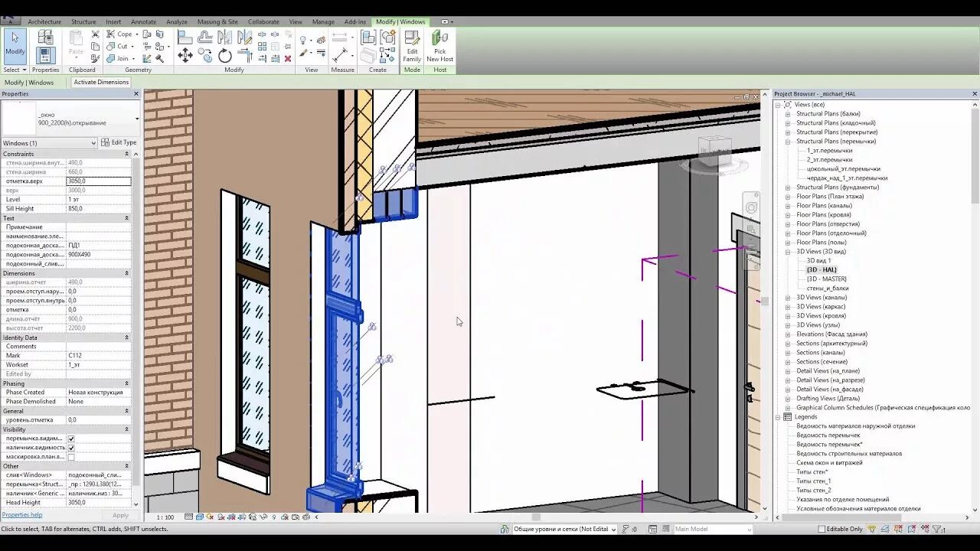Viewport: 980px width, 551px height.
Task: Click the Hide in View lightbulb icon
Action: 304,41
